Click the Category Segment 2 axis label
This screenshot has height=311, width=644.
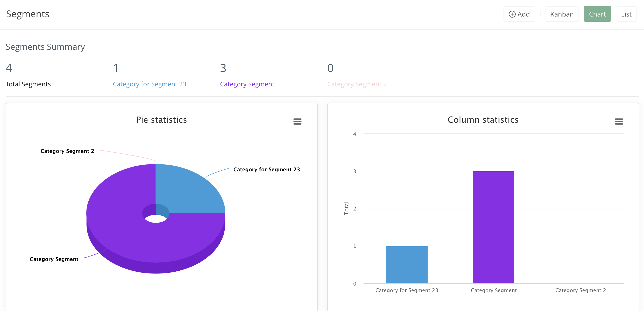click(580, 290)
